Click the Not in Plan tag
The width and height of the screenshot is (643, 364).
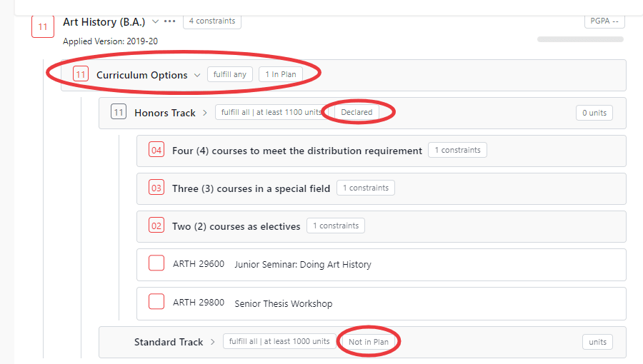pyautogui.click(x=369, y=342)
